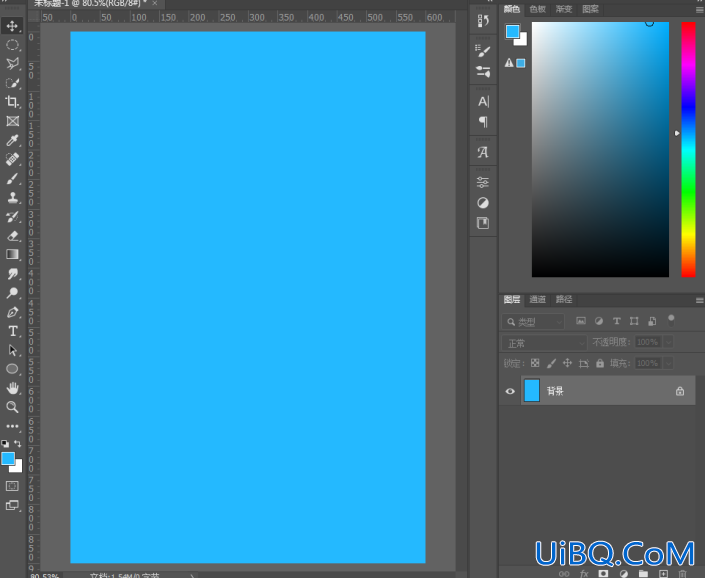
Task: Toggle prevent auto-nesting into artboards lock
Action: pyautogui.click(x=584, y=363)
